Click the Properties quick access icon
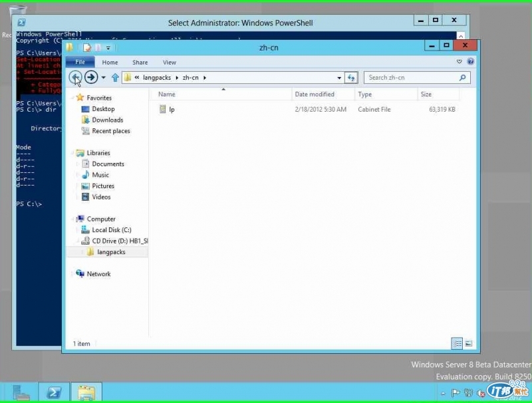The image size is (532, 403). tap(87, 48)
